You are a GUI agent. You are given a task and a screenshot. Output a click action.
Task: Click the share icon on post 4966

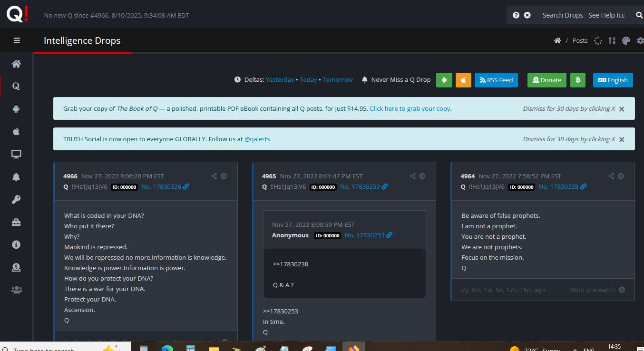pyautogui.click(x=214, y=176)
